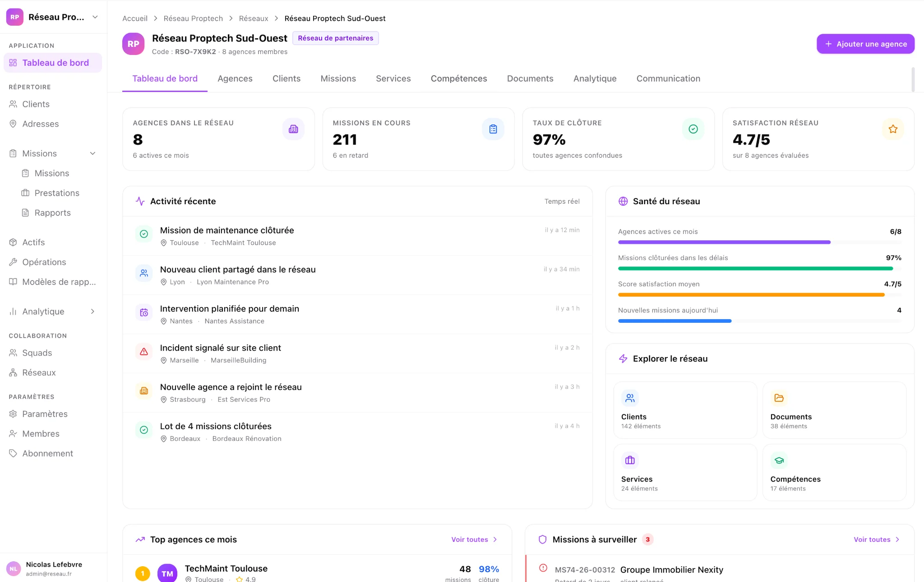Click Ajouter une agence button
Image resolution: width=924 pixels, height=582 pixels.
(865, 44)
